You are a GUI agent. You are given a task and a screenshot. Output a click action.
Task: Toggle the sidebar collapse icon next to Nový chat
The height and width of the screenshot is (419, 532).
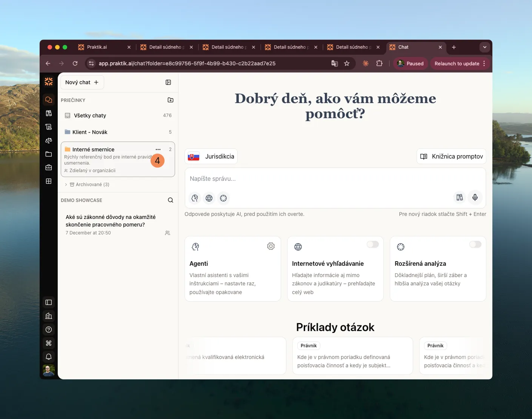click(x=168, y=82)
